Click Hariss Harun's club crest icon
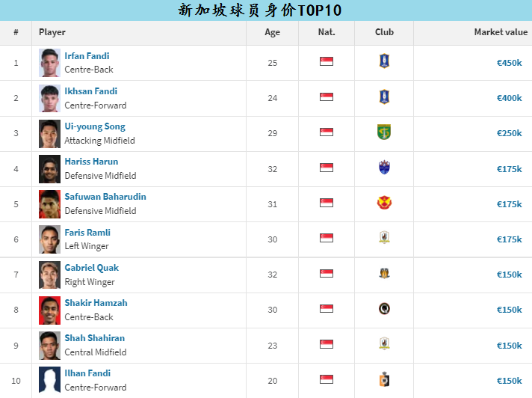The height and width of the screenshot is (398, 532). click(384, 168)
